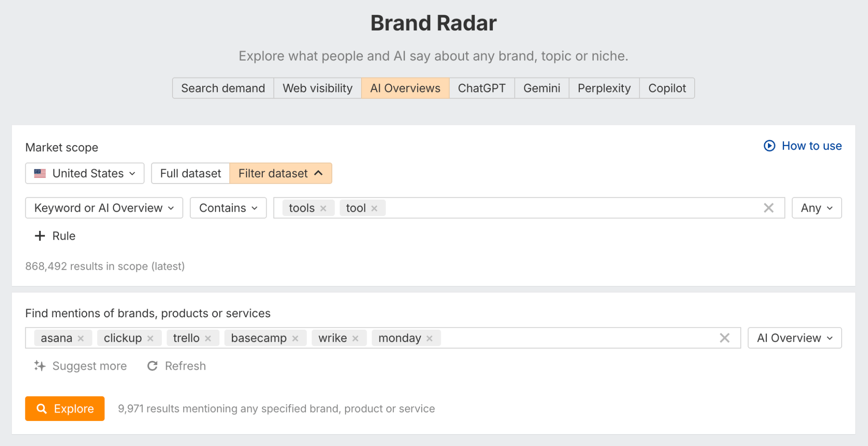
Task: Open the "Keyword or AI Overview" dropdown
Action: coord(103,208)
